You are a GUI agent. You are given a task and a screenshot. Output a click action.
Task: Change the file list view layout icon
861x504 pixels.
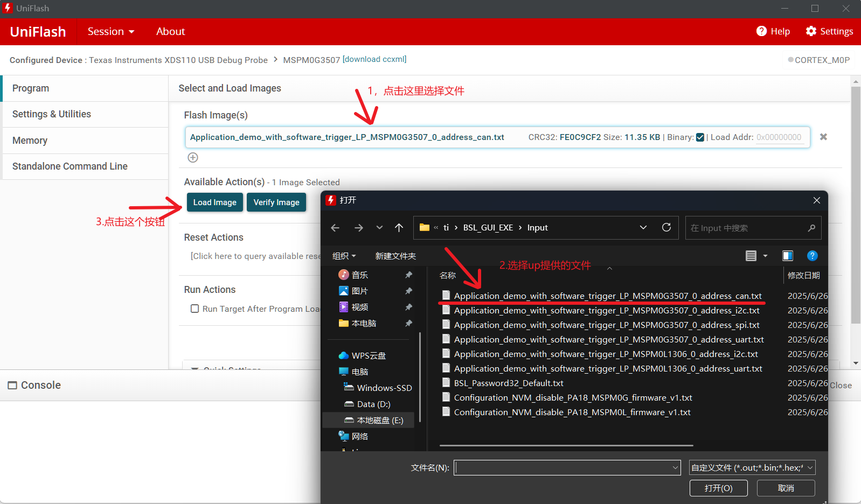coord(751,256)
